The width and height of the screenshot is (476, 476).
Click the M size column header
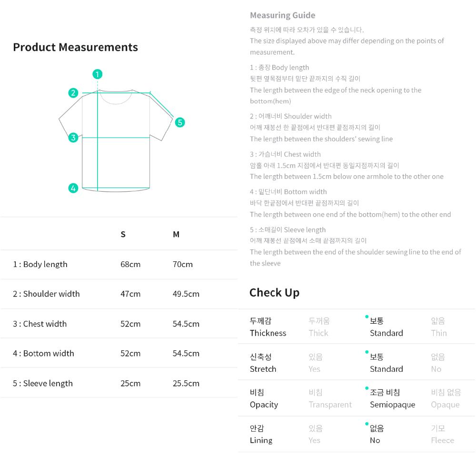coord(176,234)
